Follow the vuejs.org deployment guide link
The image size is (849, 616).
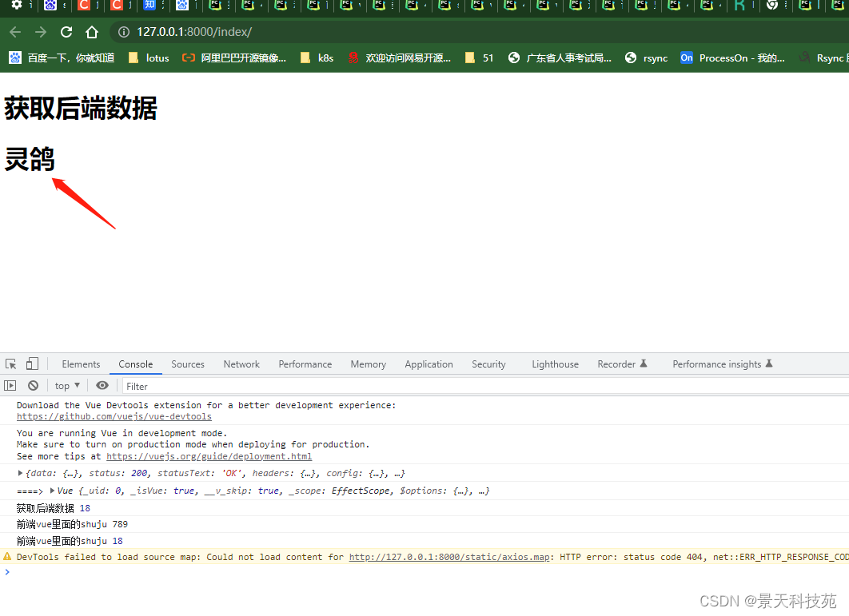tap(209, 456)
